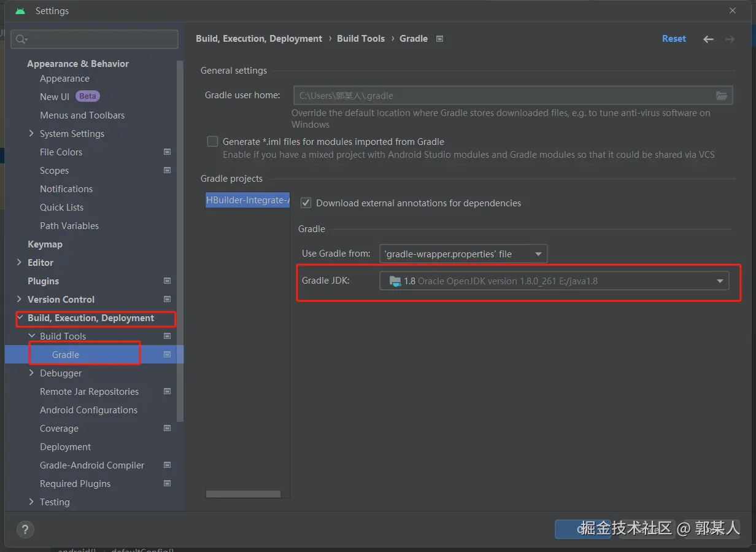Uncheck Download external annotations for dependencies
The width and height of the screenshot is (756, 552).
(306, 203)
